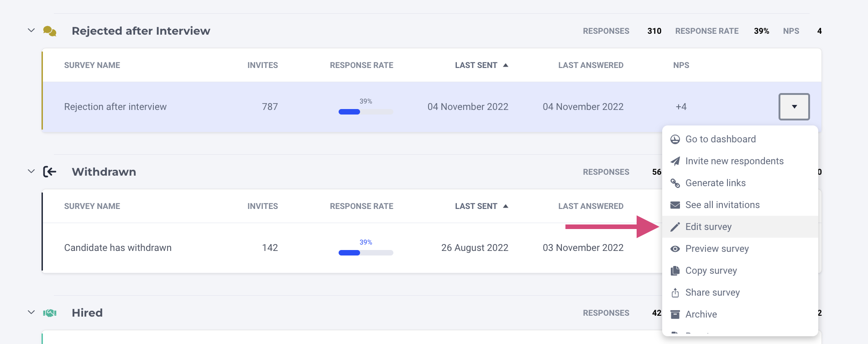
Task: Click the dashboard icon in menu
Action: click(675, 140)
